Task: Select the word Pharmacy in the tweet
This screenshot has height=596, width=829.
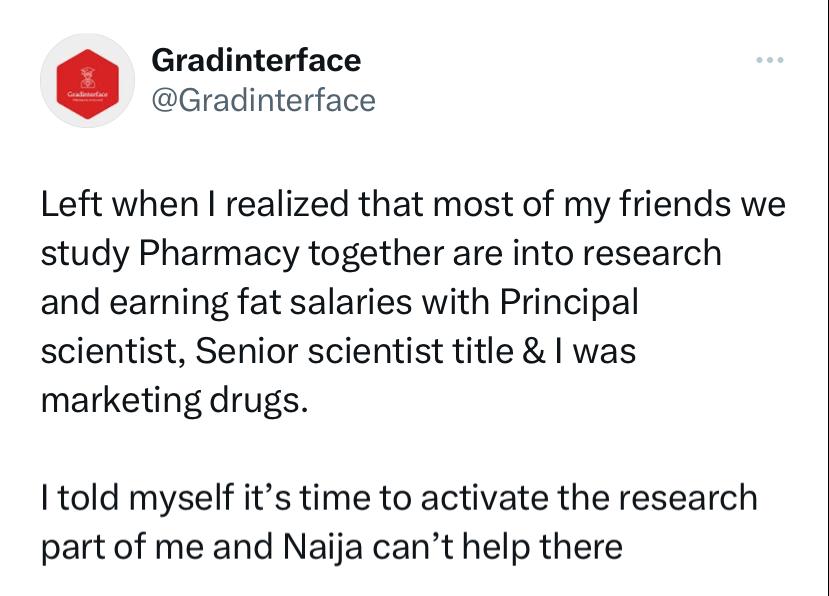Action: (x=219, y=254)
